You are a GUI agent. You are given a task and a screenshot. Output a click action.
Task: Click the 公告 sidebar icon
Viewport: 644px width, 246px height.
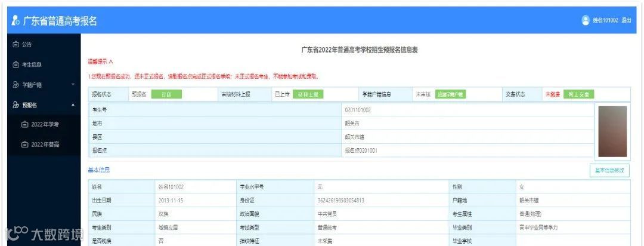point(16,44)
